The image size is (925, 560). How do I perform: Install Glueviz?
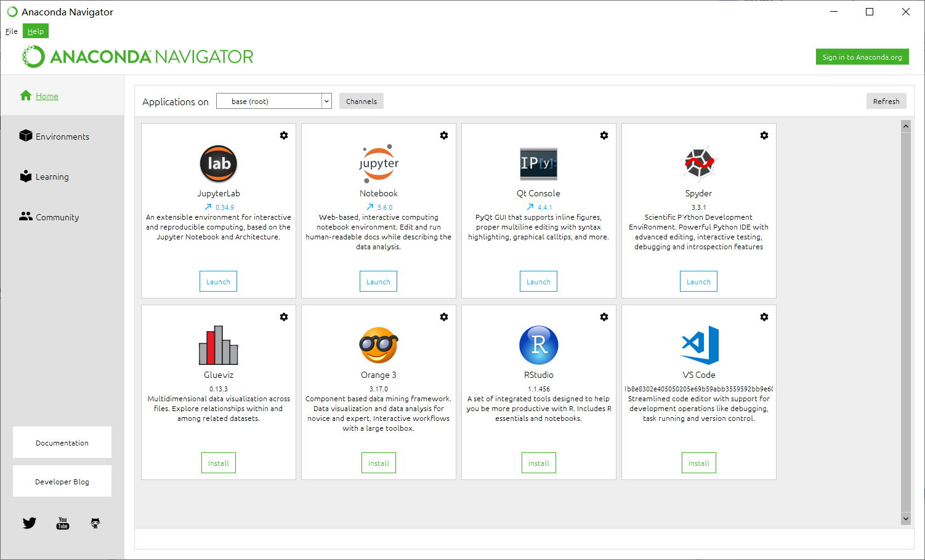(219, 463)
